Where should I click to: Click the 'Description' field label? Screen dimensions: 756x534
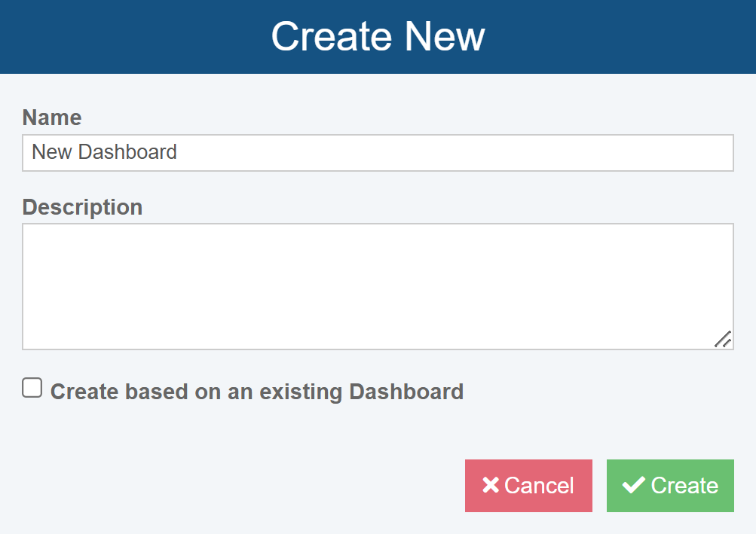82,207
